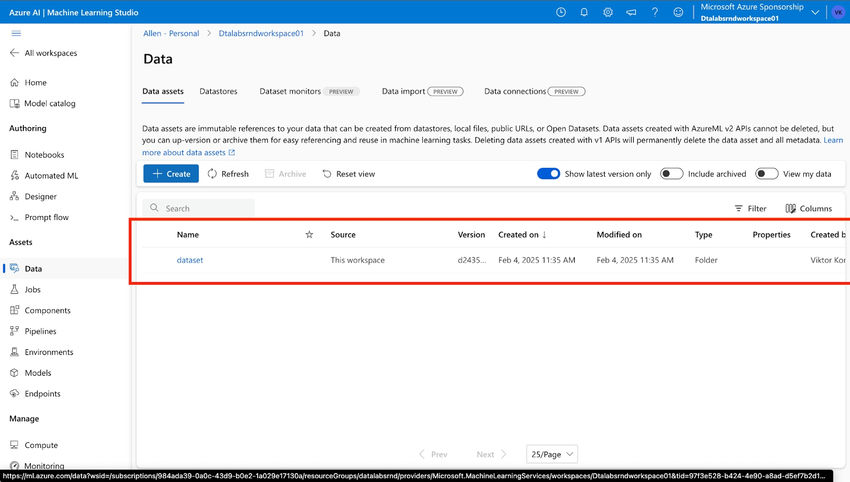This screenshot has width=850, height=482.
Task: Open the Columns chooser
Action: click(x=808, y=208)
